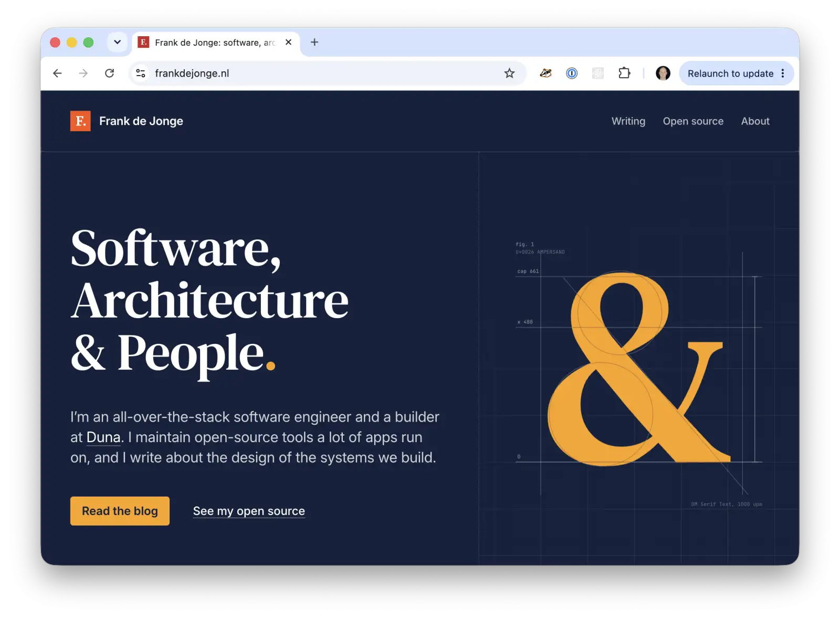Open Chrome's three-dot menu
This screenshot has height=619, width=840.
coord(783,74)
